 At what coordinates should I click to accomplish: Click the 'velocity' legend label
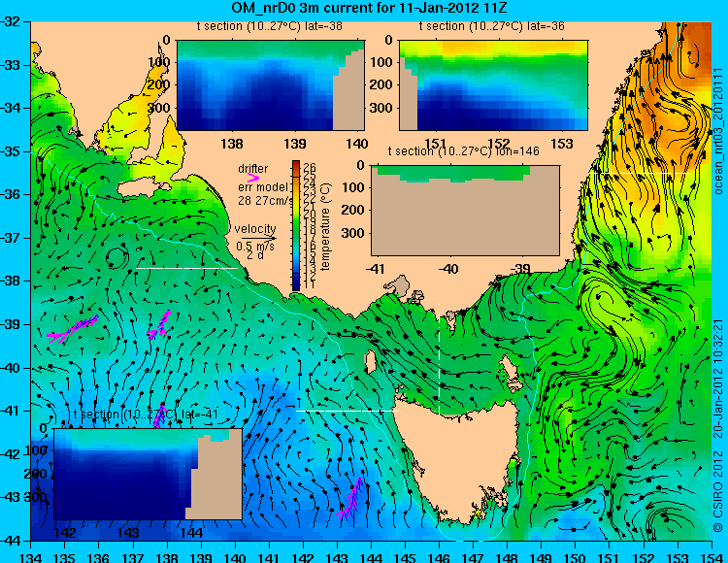click(x=255, y=229)
